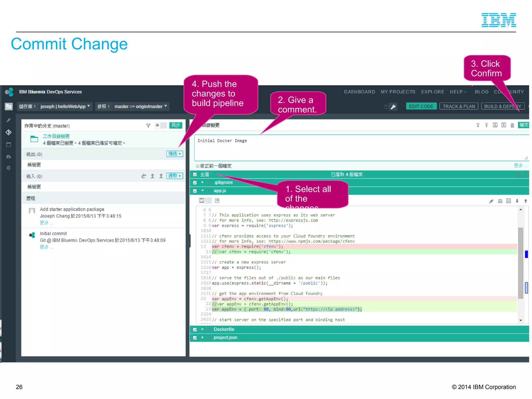
Task: Click the apply patch box-up icon
Action: [x=504, y=125]
